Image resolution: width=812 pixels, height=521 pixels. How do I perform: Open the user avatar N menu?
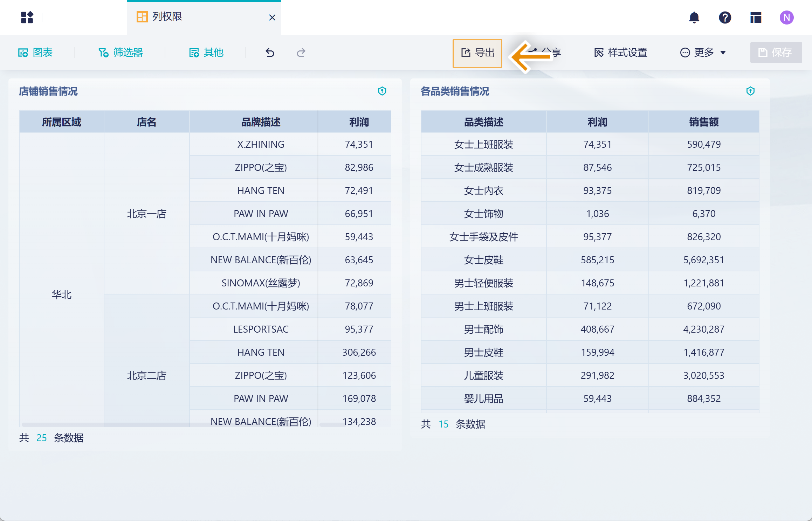click(786, 17)
